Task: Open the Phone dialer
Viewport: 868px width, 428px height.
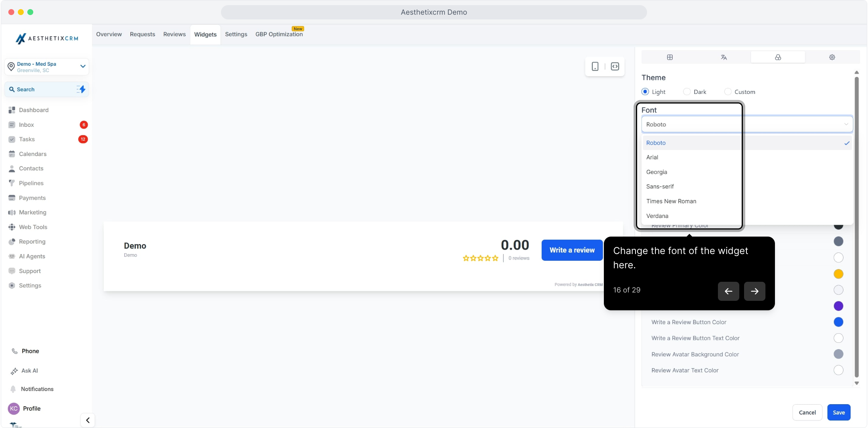Action: (25, 351)
